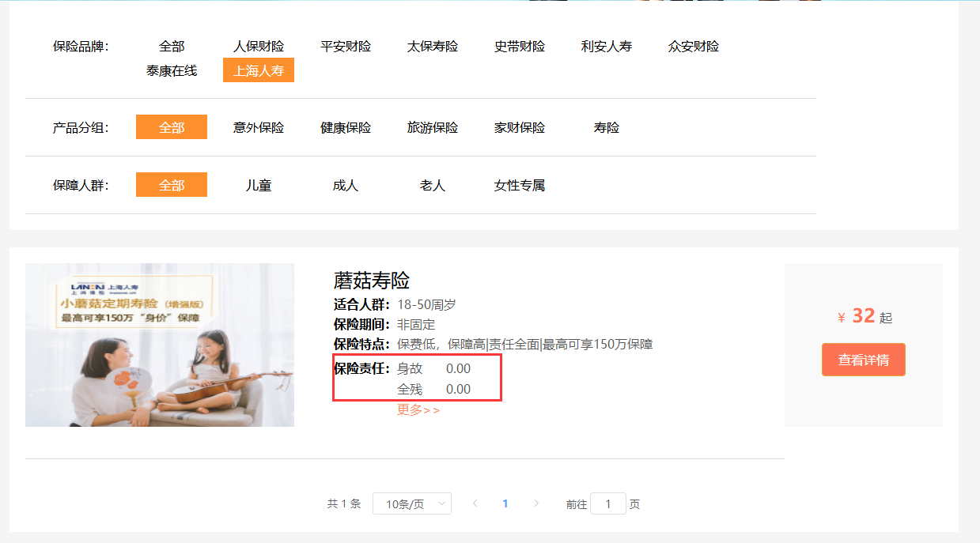Click the ¥ 32 起 price text
Image resolution: width=980 pixels, height=543 pixels.
(x=865, y=316)
